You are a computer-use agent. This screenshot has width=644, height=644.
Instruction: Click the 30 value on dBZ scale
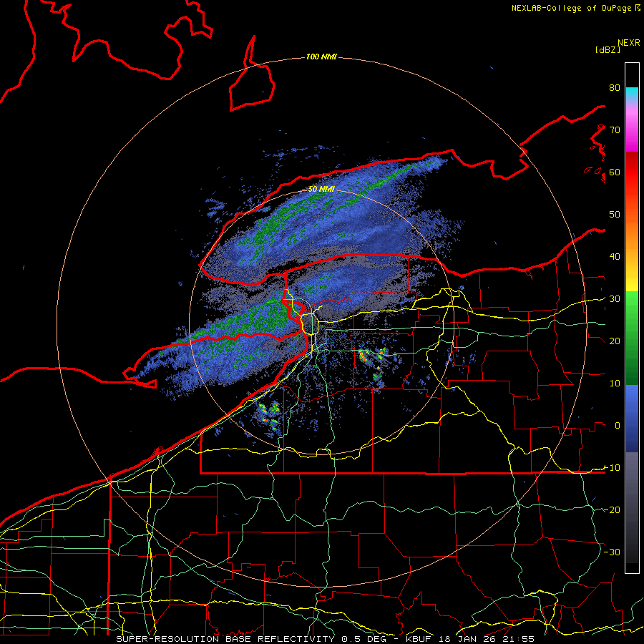615,298
